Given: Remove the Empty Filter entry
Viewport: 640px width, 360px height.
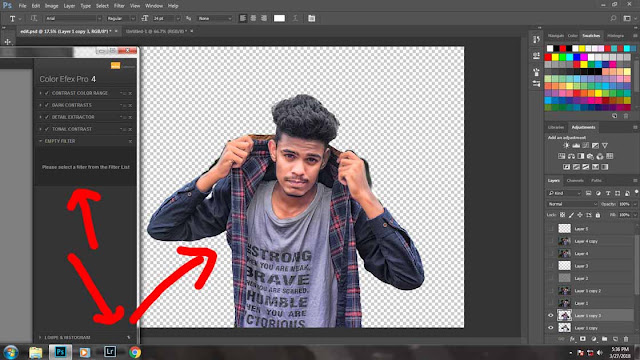Looking at the screenshot, I should (130, 141).
